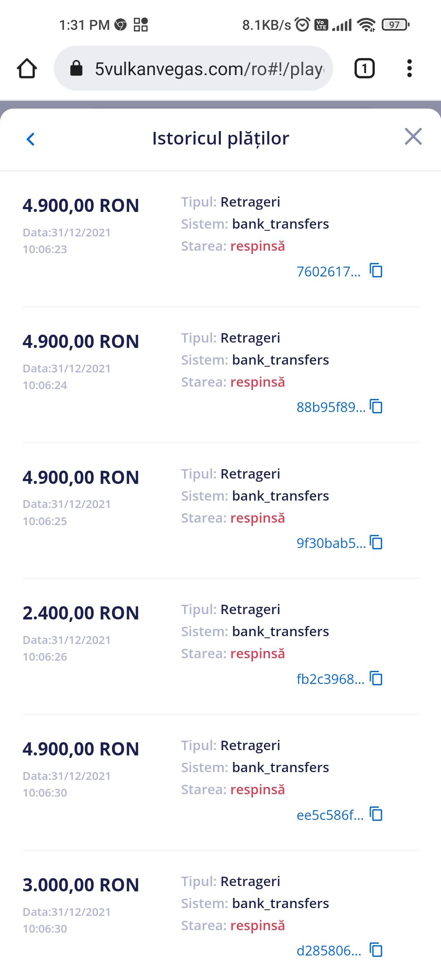The width and height of the screenshot is (441, 980).
Task: Open transaction link fb2c3968...
Action: (330, 679)
